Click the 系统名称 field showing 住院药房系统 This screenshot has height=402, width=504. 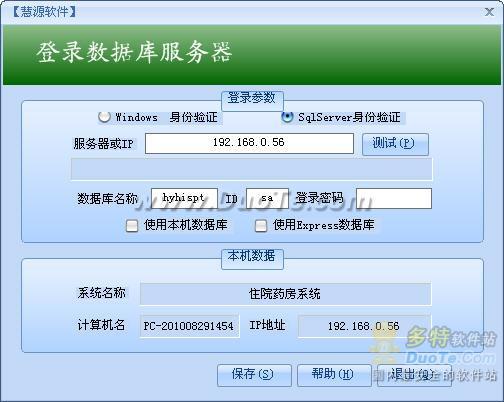click(x=285, y=294)
